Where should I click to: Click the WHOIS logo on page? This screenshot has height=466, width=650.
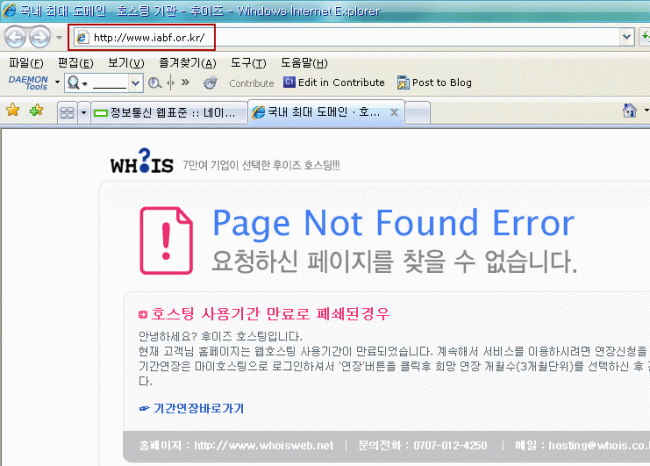[141, 163]
